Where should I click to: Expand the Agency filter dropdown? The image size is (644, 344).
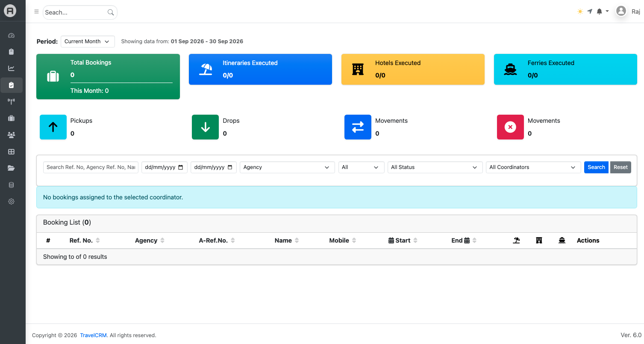(287, 167)
